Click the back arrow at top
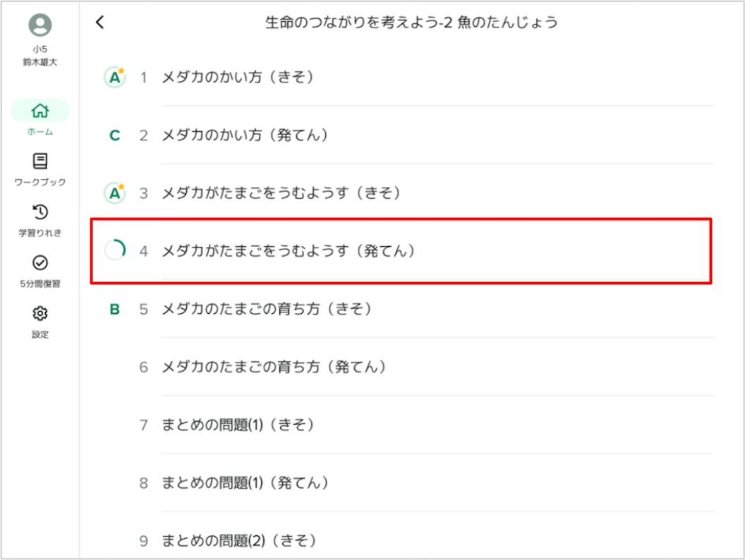The height and width of the screenshot is (560, 745). 99,23
